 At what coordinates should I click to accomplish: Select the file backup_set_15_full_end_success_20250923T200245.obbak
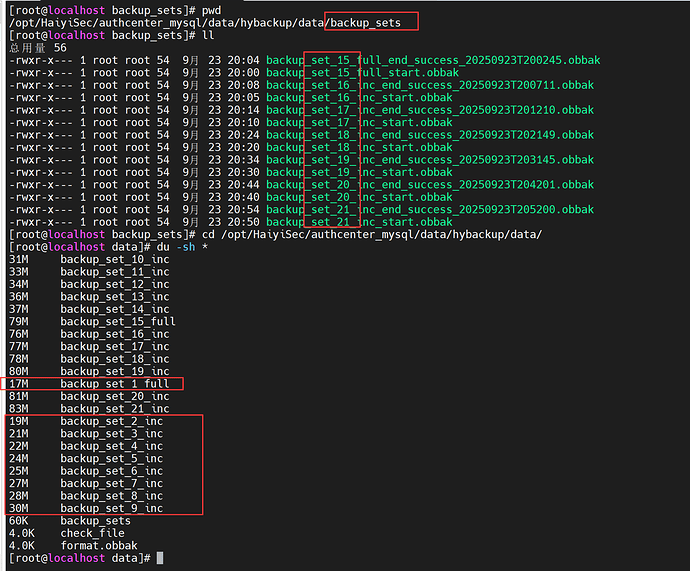click(433, 60)
